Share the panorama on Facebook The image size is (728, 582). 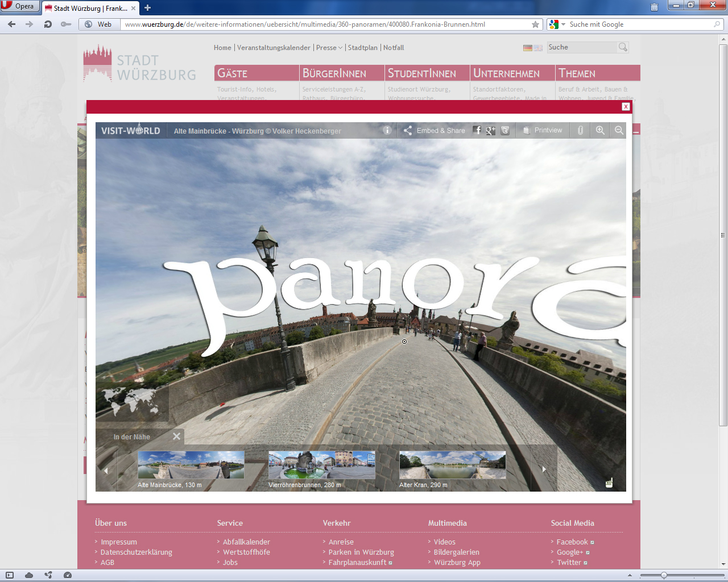pos(477,130)
